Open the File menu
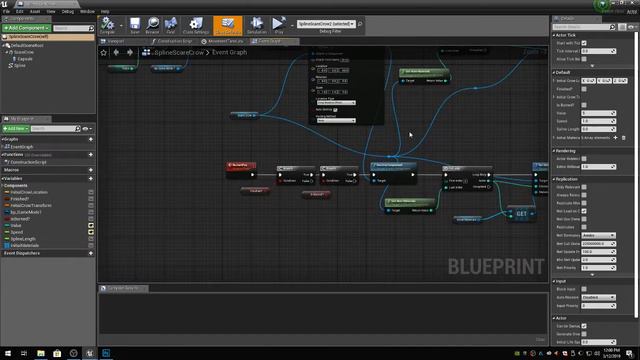The image size is (640, 360). 6,11
